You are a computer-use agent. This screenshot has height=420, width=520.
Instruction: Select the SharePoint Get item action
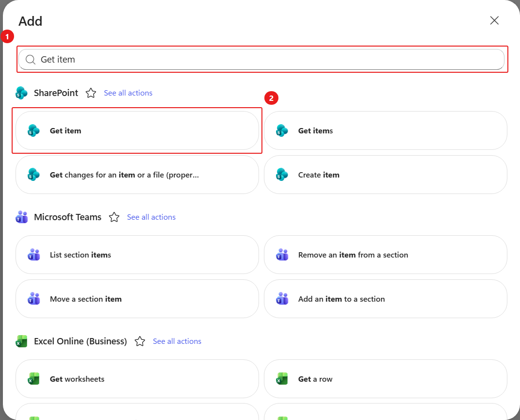tap(137, 130)
